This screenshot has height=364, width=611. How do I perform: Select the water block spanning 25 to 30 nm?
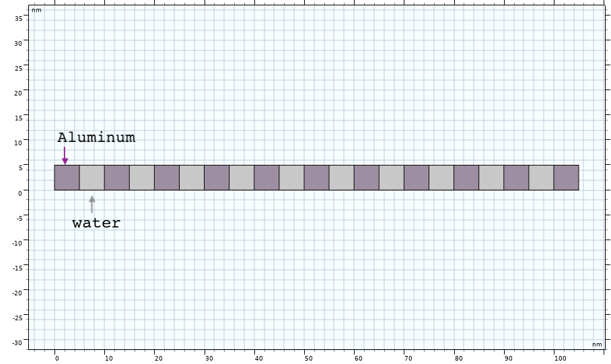point(192,178)
